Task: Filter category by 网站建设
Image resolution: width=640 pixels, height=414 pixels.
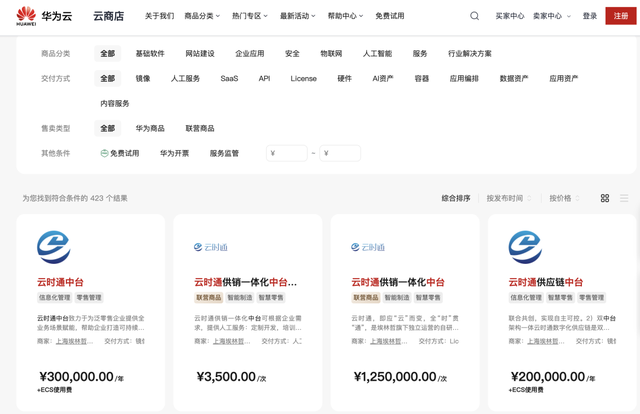Action: click(x=200, y=53)
